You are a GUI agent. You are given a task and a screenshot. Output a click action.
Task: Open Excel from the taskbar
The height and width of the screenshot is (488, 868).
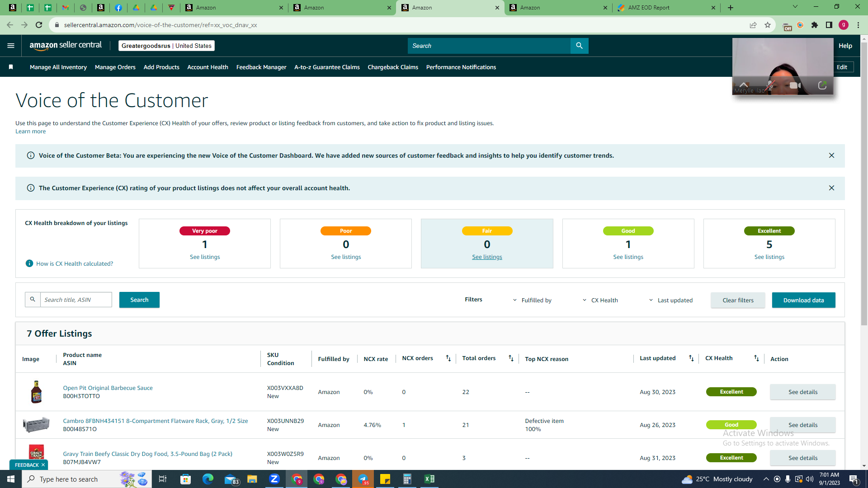[x=429, y=479]
